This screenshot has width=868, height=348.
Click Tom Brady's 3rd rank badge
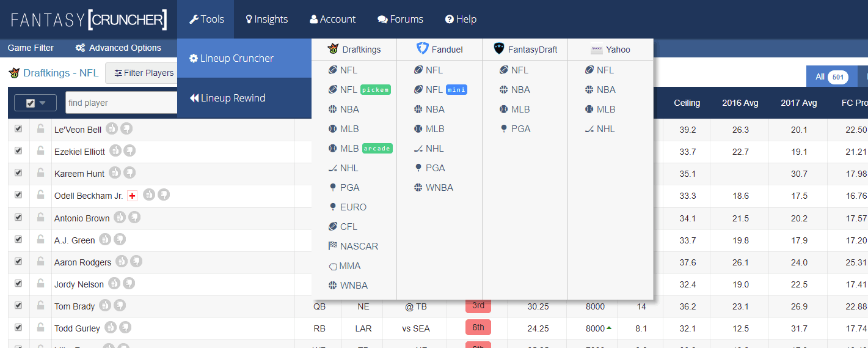point(478,305)
